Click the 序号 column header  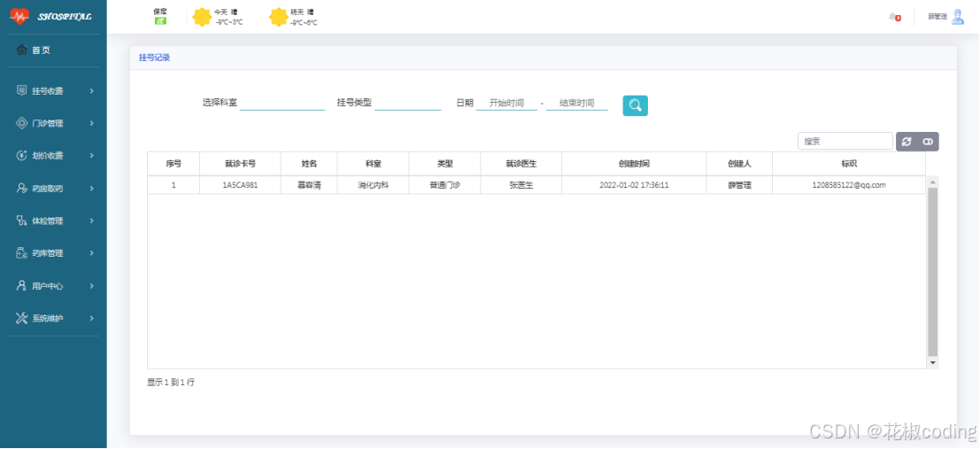point(174,164)
